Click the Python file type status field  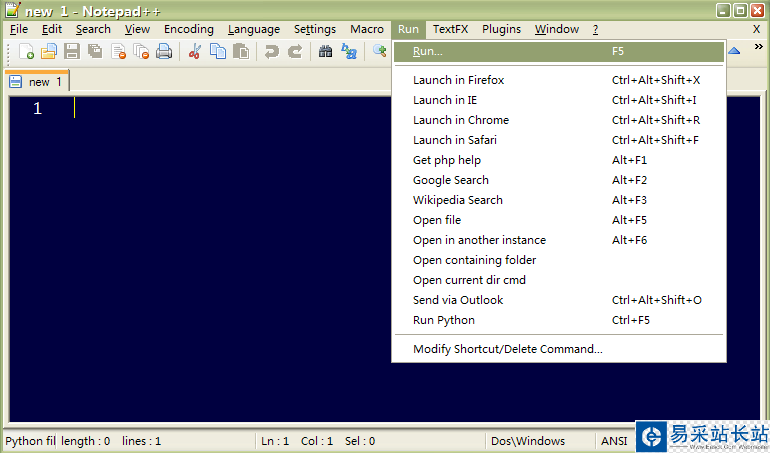click(30, 441)
